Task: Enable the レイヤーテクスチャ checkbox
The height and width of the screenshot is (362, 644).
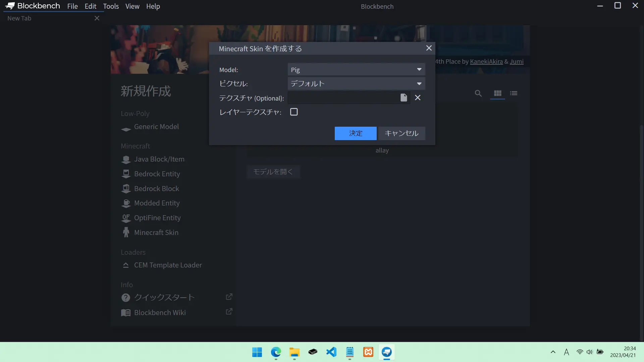Action: click(294, 112)
